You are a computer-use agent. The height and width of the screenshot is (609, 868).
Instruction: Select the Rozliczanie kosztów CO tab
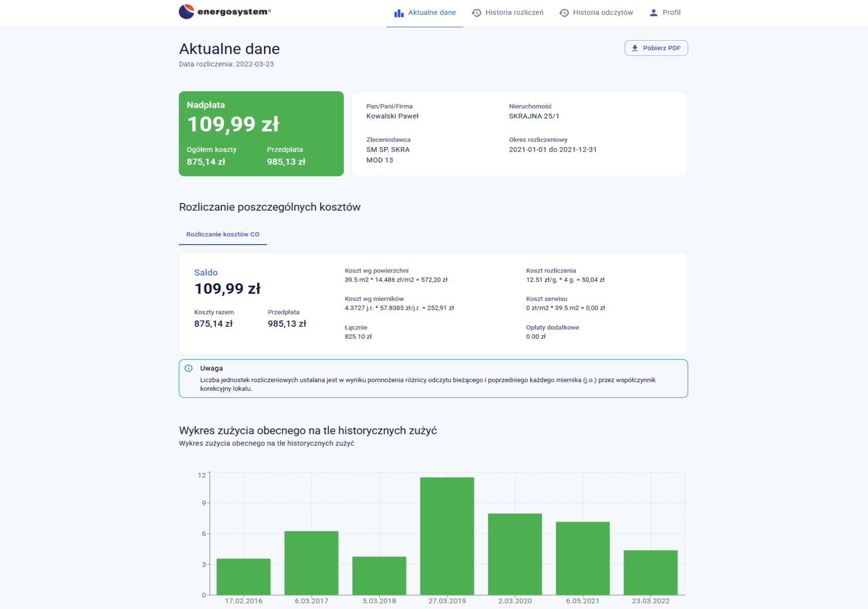222,234
